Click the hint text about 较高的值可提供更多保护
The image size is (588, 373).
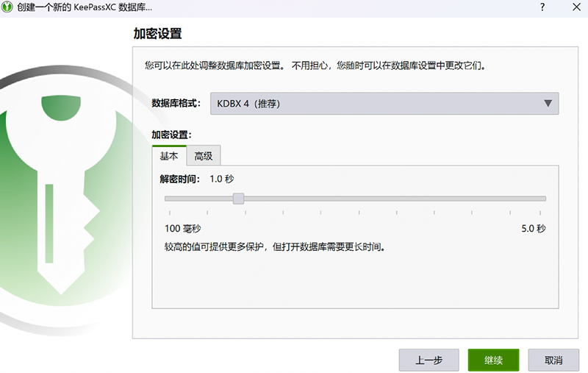[x=275, y=247]
